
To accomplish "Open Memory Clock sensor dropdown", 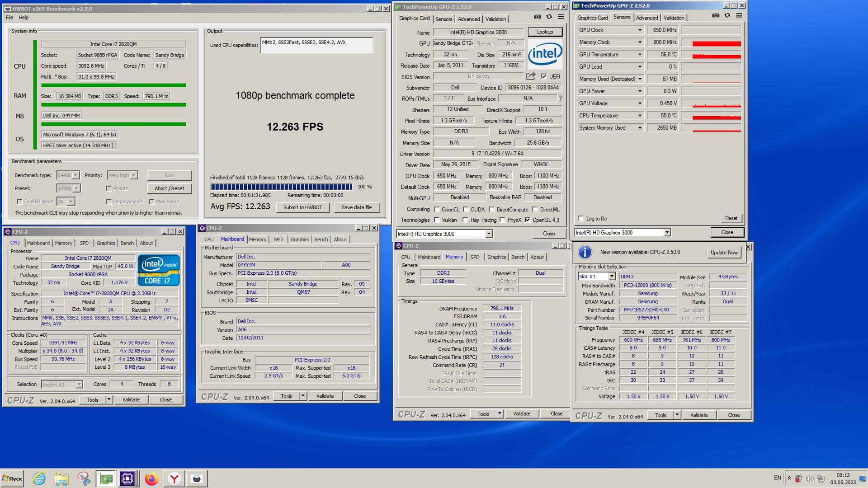I will 640,42.
